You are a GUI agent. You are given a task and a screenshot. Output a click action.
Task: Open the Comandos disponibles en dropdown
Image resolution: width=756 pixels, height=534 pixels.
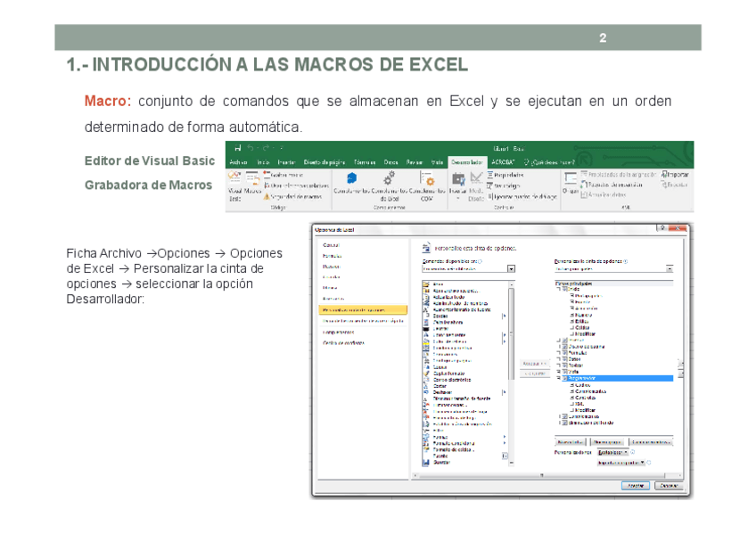point(511,268)
